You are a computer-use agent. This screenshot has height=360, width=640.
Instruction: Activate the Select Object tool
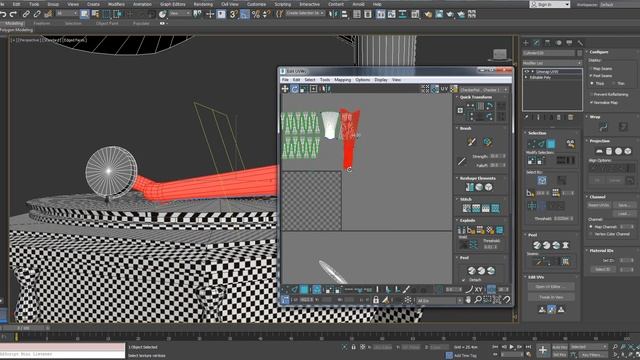[x=84, y=14]
